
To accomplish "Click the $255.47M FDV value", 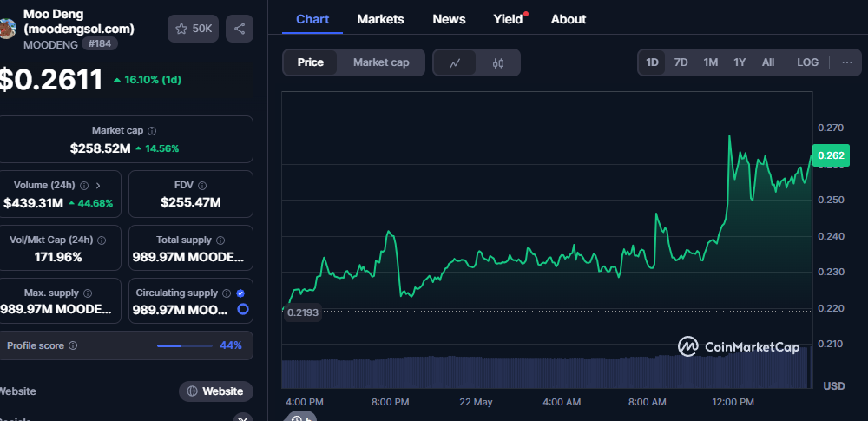I will 190,202.
